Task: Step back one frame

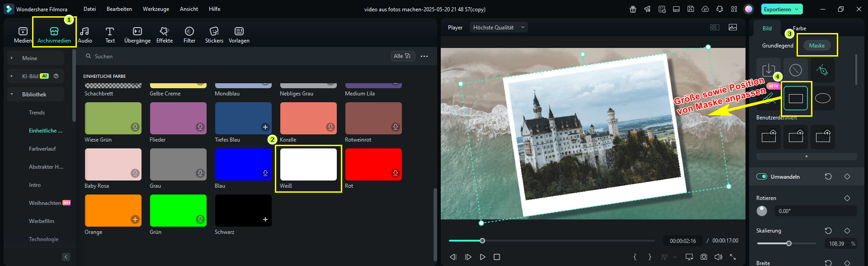Action: [x=453, y=257]
